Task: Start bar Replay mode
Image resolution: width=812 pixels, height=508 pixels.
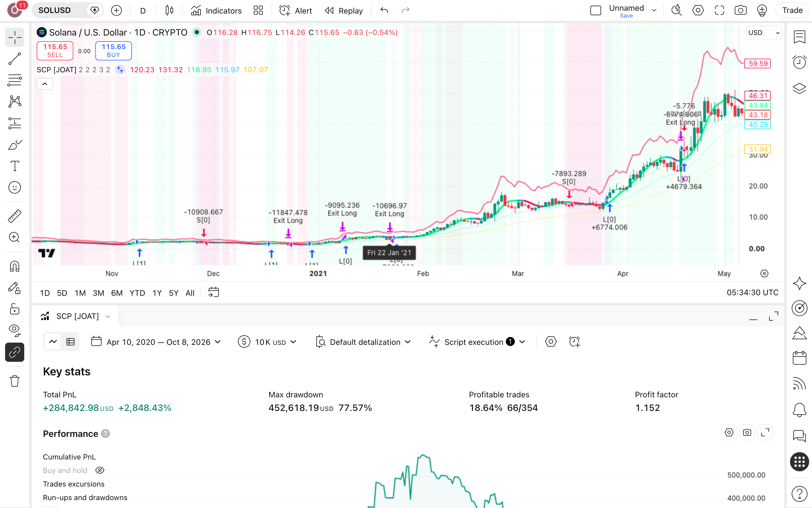Action: [x=344, y=10]
